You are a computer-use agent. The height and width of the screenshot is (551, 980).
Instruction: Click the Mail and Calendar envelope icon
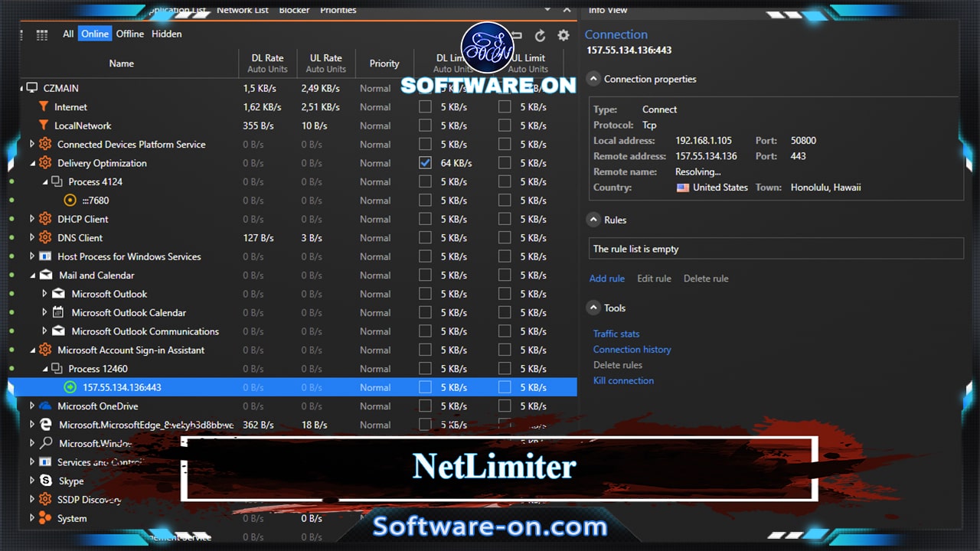(x=46, y=275)
